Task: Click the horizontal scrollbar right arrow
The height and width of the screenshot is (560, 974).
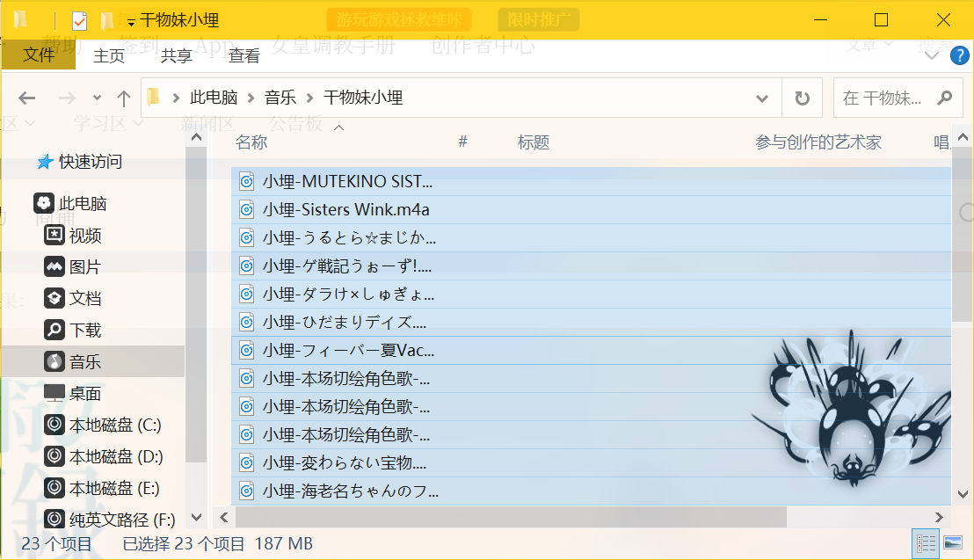Action: click(940, 518)
